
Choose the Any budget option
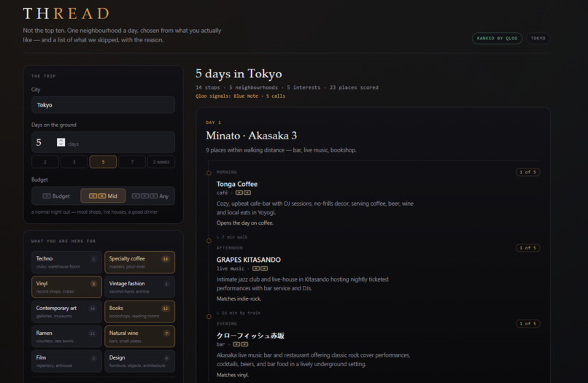click(x=150, y=196)
